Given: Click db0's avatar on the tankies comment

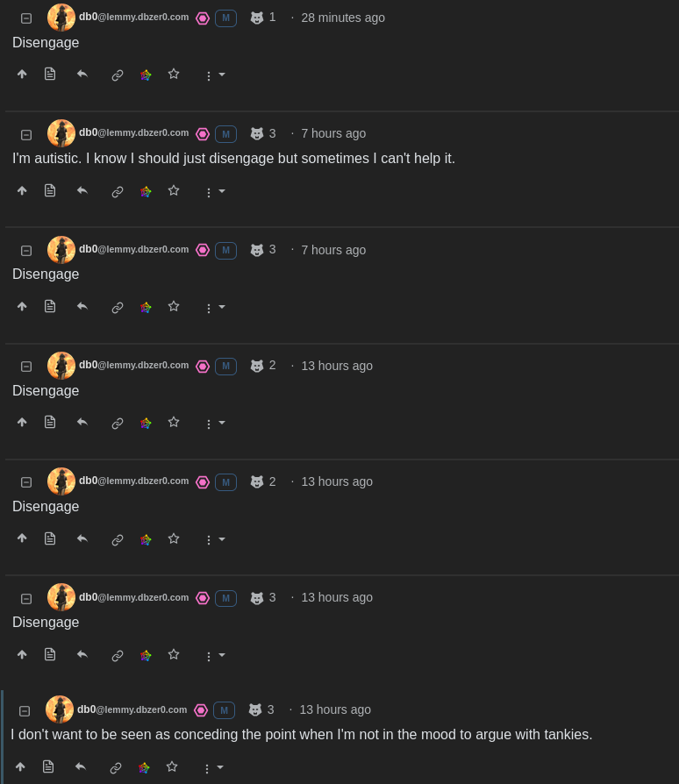Looking at the screenshot, I should pos(60,709).
